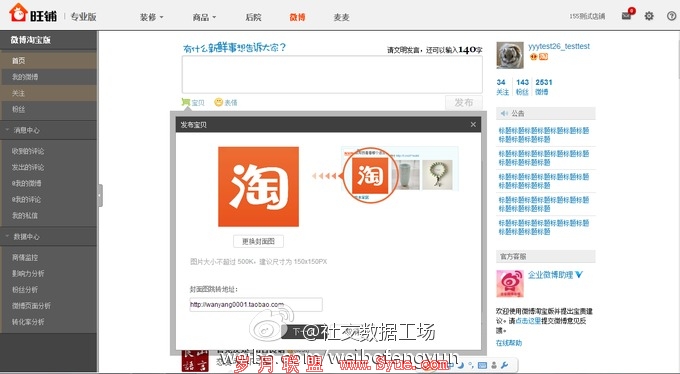The height and width of the screenshot is (374, 680).
Task: Select the 微博 menu tab
Action: click(298, 17)
